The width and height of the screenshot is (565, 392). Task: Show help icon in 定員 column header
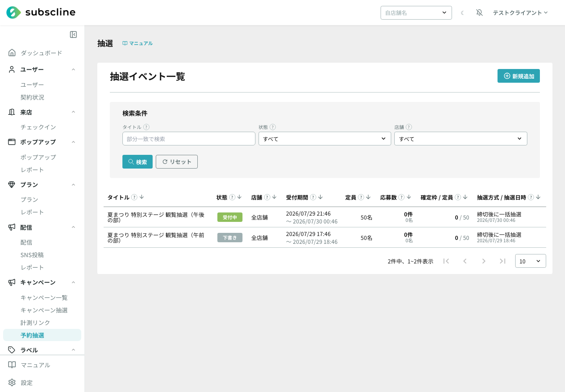coord(361,197)
